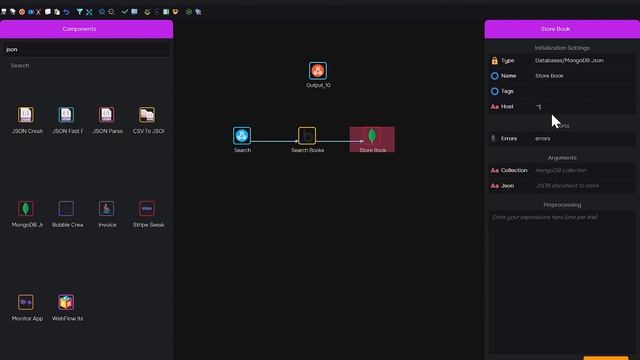Click the Collection argument input field

pyautogui.click(x=584, y=170)
